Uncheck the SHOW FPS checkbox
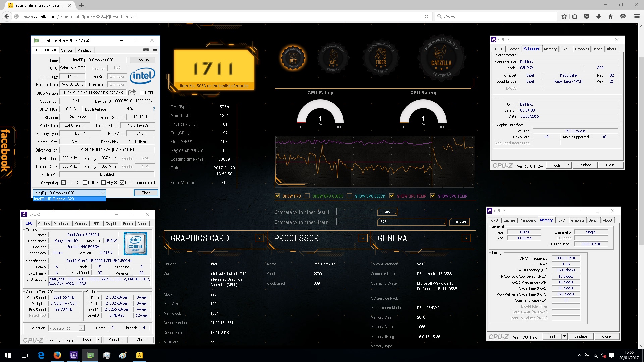This screenshot has height=362, width=644. coord(277,196)
